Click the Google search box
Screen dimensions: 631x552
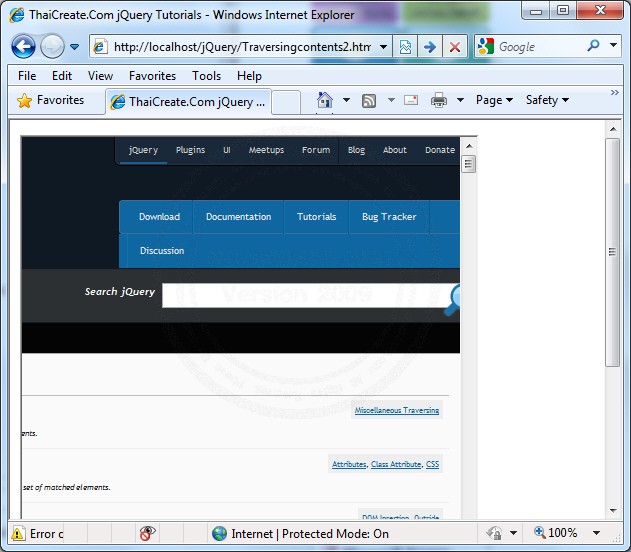tap(539, 47)
